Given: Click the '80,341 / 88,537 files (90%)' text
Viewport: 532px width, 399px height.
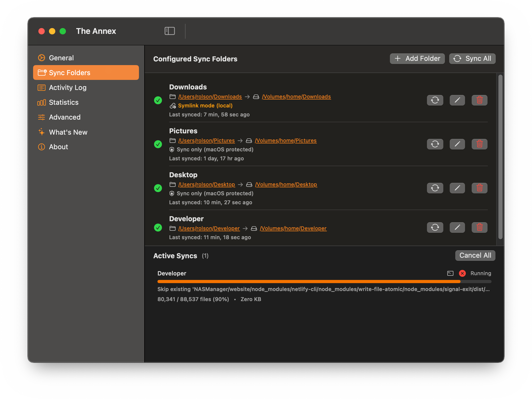Looking at the screenshot, I should [x=193, y=299].
